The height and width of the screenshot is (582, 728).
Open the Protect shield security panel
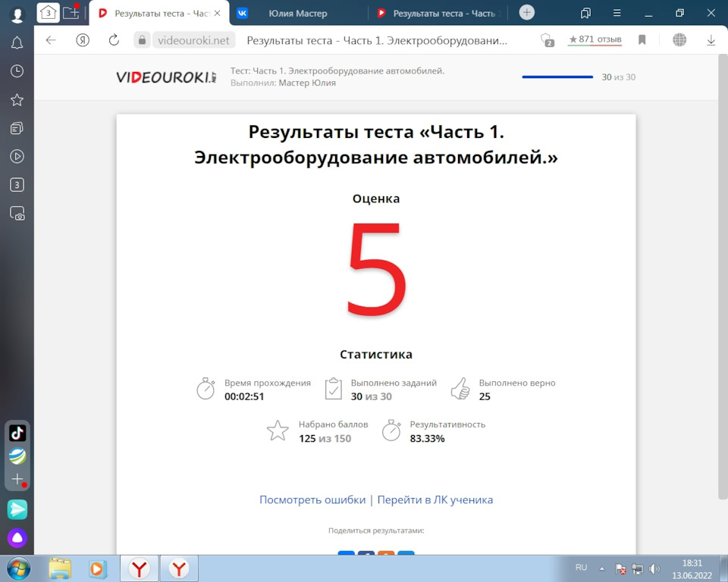coord(547,41)
